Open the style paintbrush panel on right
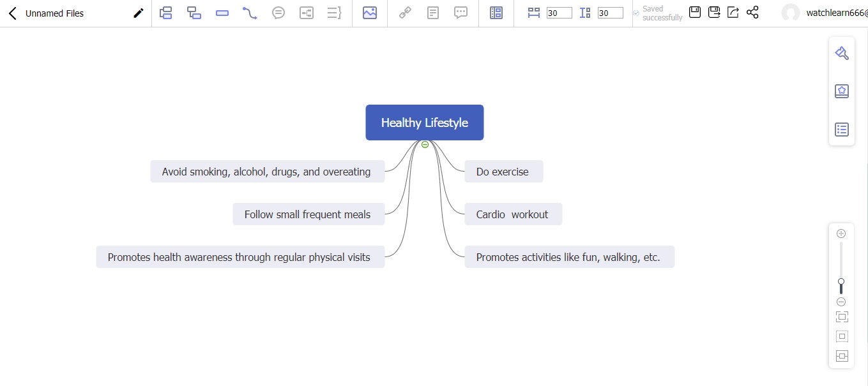 pyautogui.click(x=842, y=53)
